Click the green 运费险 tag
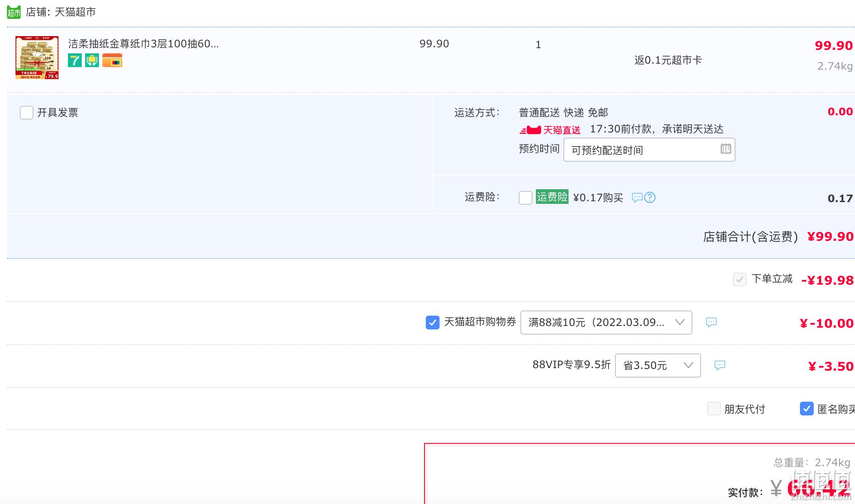The width and height of the screenshot is (855, 504). coord(552,197)
